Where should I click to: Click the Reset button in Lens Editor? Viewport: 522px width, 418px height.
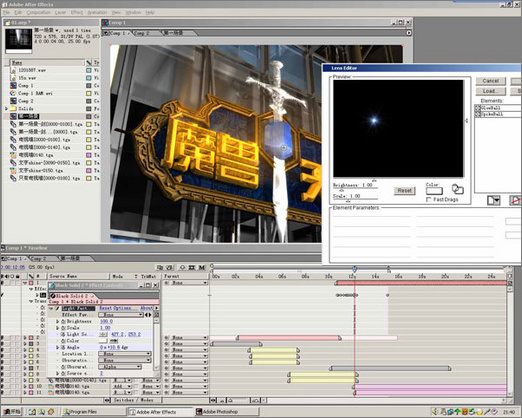tap(404, 190)
